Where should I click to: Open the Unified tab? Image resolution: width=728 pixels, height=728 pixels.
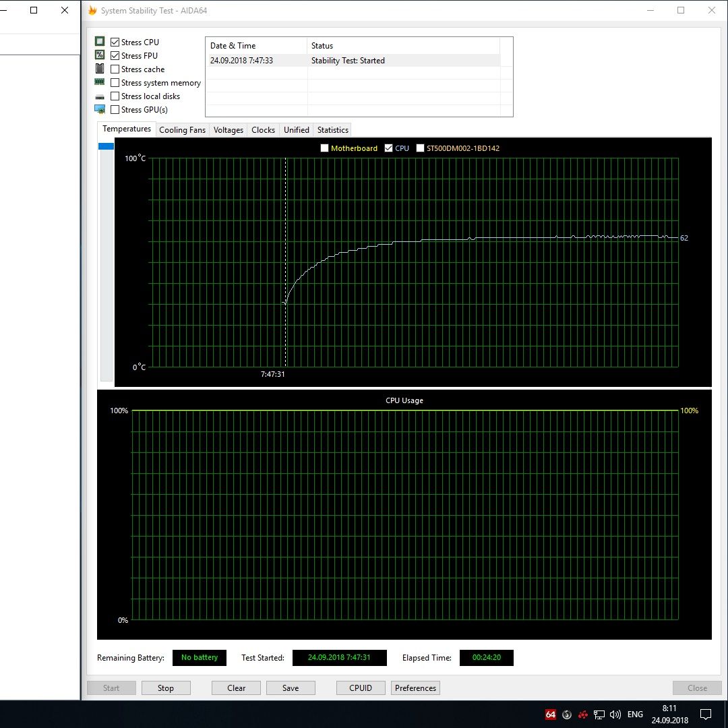pyautogui.click(x=297, y=130)
